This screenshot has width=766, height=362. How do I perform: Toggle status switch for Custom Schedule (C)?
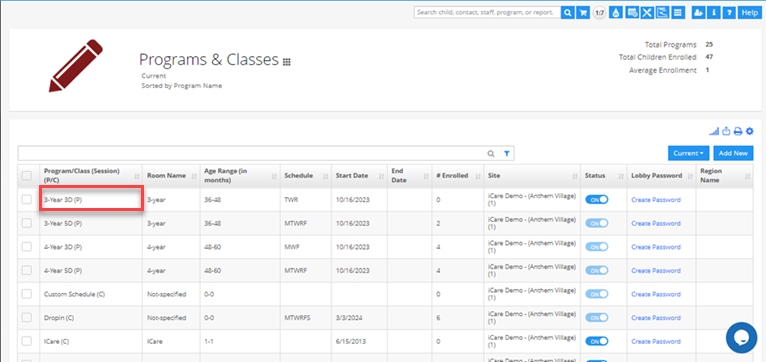[596, 294]
